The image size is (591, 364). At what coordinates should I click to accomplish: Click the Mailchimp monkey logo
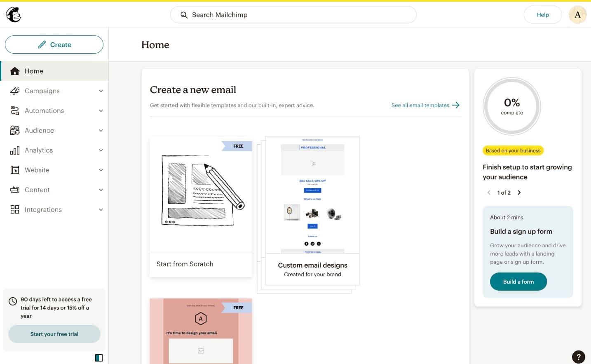[13, 15]
